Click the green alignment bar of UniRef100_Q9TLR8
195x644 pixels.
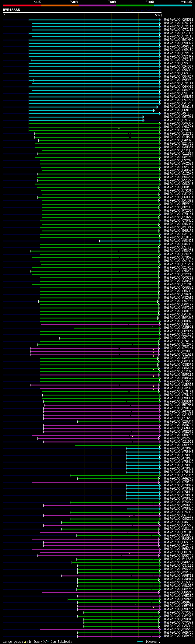coord(109,338)
